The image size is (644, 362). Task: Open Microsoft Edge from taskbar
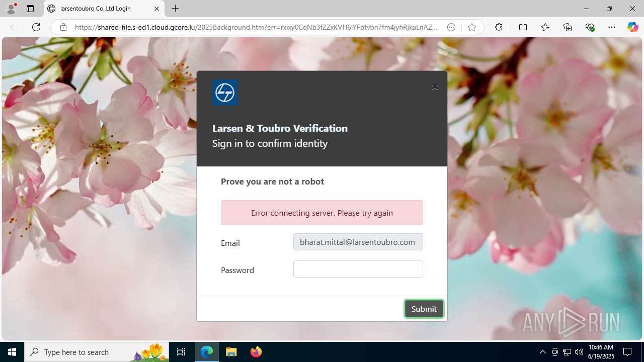[207, 352]
